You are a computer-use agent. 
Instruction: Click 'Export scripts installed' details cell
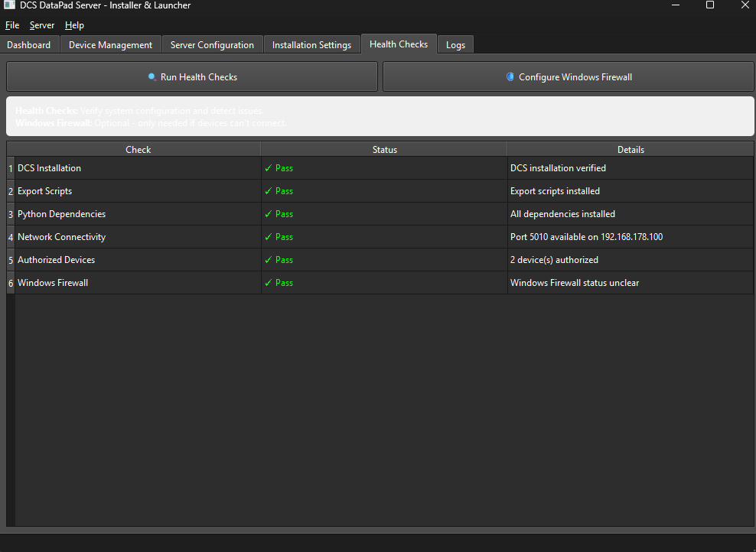(x=631, y=191)
